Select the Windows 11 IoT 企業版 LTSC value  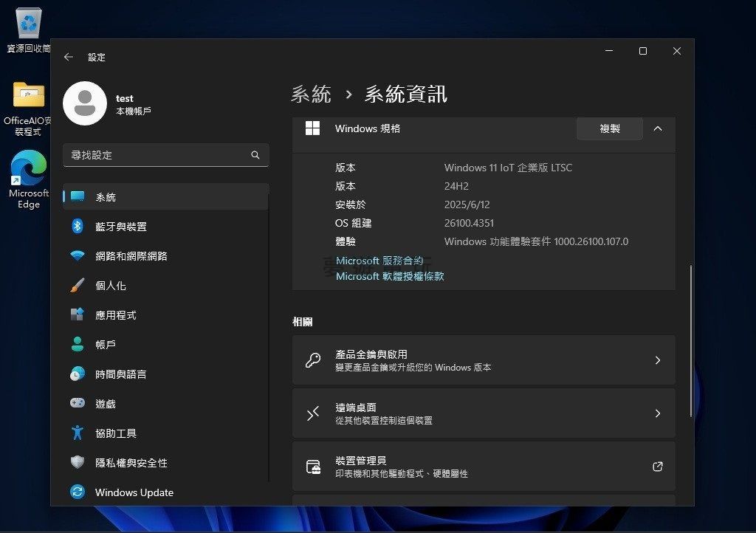point(508,168)
